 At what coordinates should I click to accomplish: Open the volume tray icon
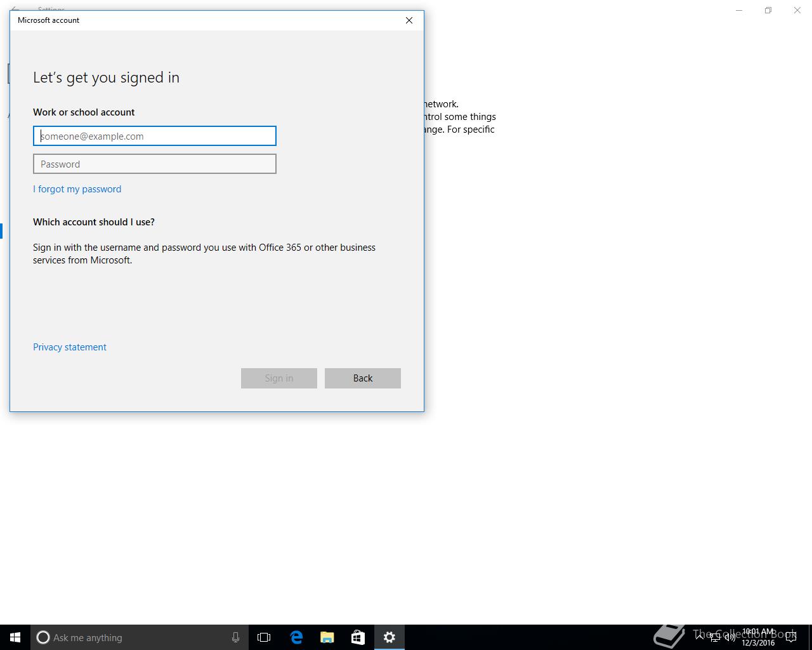pos(730,637)
